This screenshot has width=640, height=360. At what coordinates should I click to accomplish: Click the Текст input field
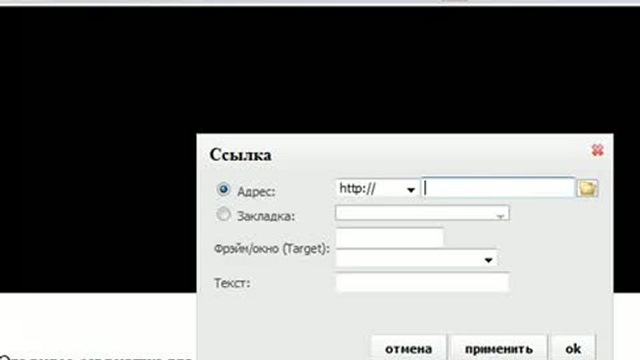click(422, 282)
